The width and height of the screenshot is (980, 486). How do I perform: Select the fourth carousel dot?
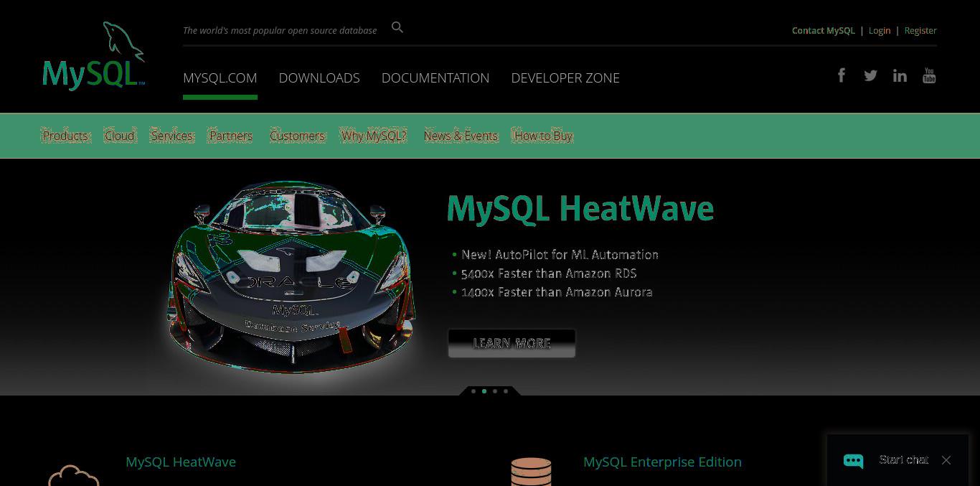click(506, 391)
